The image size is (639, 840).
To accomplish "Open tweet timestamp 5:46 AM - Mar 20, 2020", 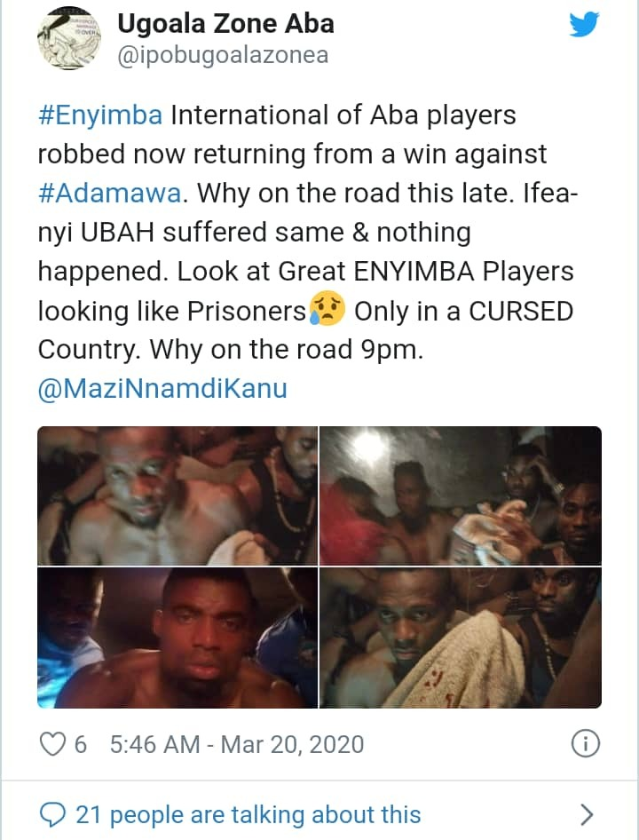I will pyautogui.click(x=237, y=745).
